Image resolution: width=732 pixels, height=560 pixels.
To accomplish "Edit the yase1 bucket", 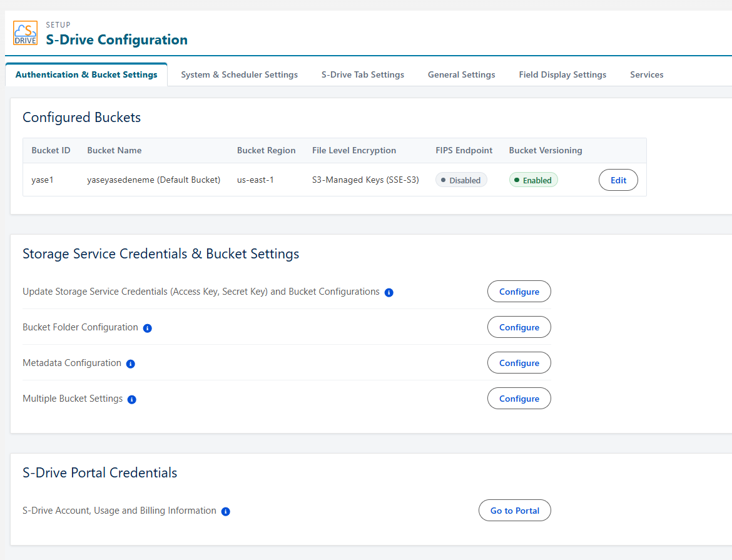I will coord(619,180).
